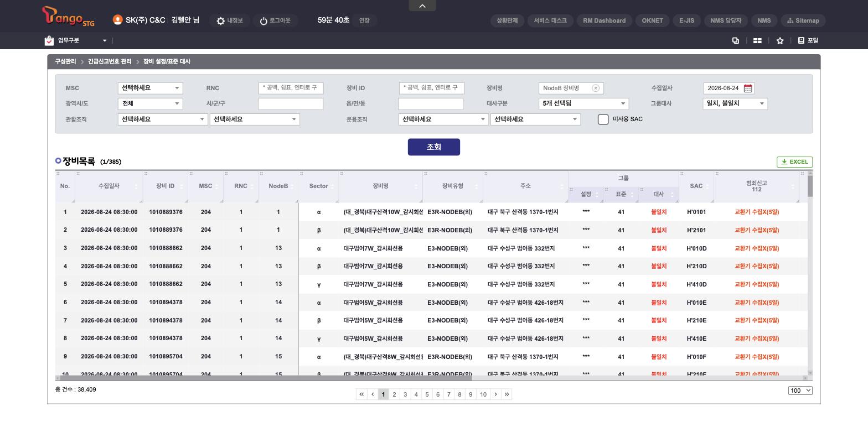Click the 긴급신고번호 관리 breadcrumb
868x427 pixels.
(x=110, y=61)
